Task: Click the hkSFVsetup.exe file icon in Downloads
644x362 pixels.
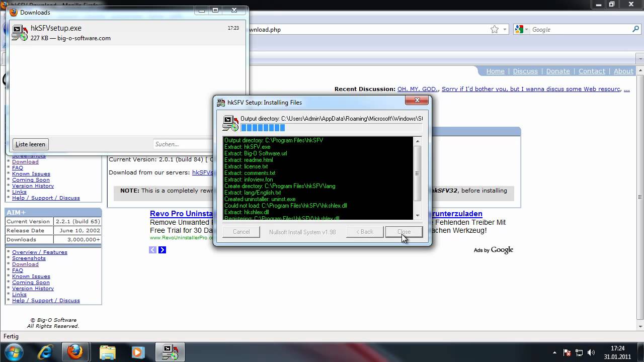Action: pyautogui.click(x=20, y=33)
